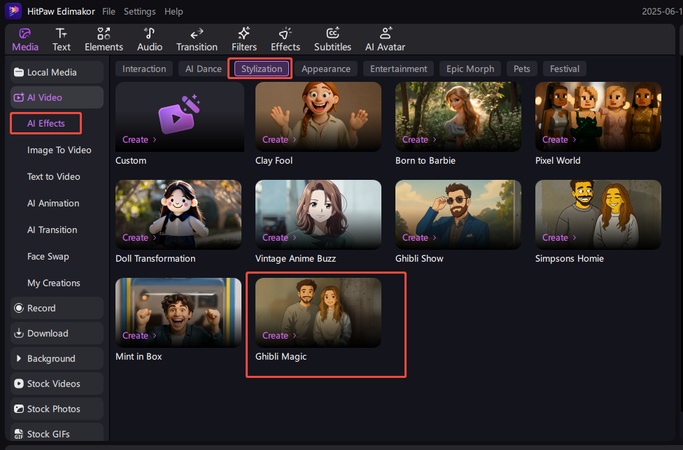Open the Audio panel
683x450 pixels.
click(x=149, y=39)
